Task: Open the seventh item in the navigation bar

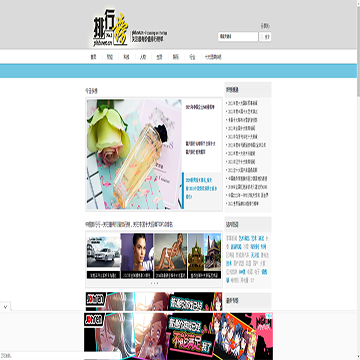Action: (x=192, y=57)
